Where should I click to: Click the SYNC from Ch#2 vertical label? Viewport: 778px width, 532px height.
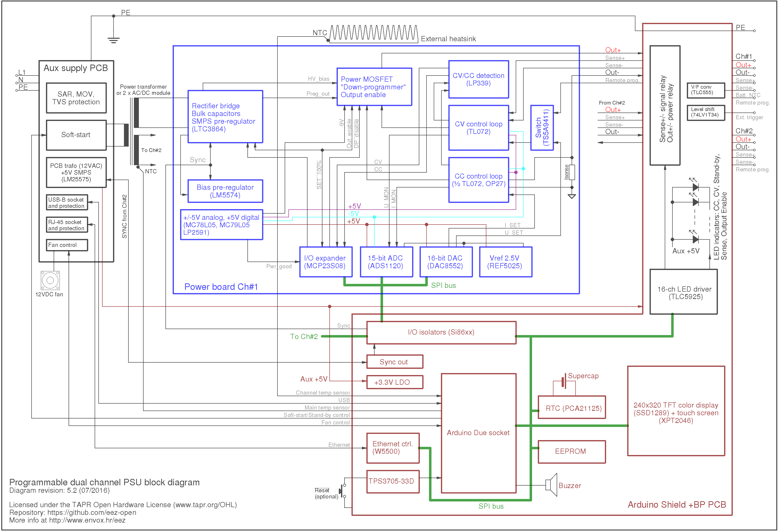click(x=124, y=216)
